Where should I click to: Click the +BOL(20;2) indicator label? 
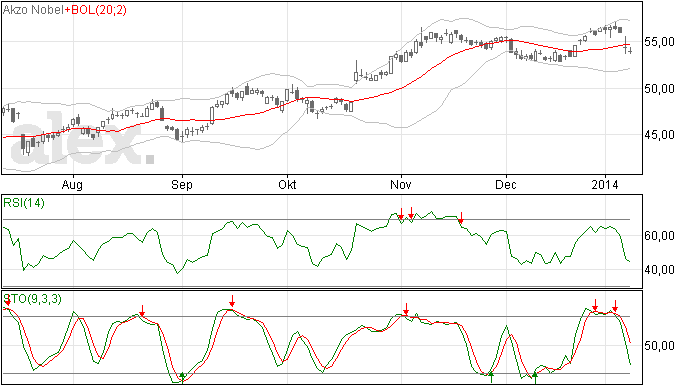(95, 10)
